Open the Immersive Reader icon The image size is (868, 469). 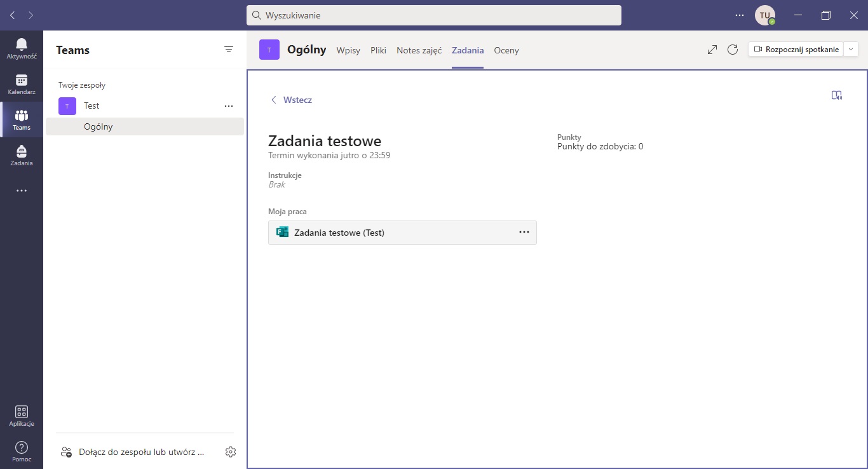pos(836,95)
